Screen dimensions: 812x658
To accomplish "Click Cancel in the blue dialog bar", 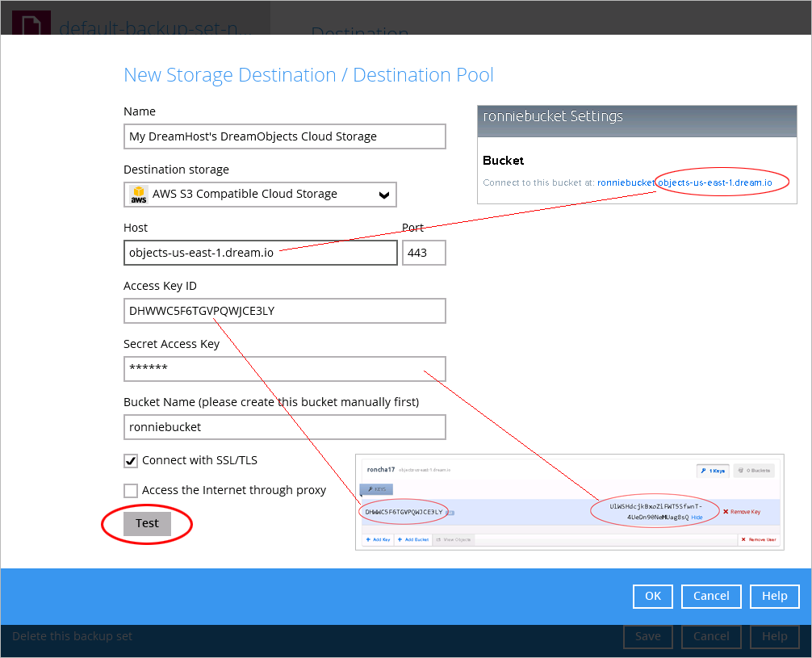I will pyautogui.click(x=711, y=597).
